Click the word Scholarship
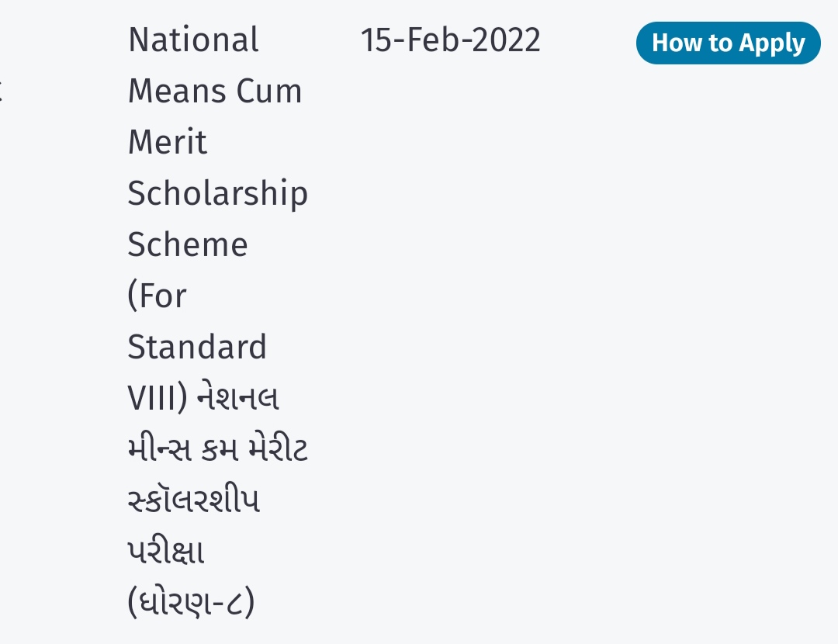Viewport: 838px width, 644px height. point(217,194)
